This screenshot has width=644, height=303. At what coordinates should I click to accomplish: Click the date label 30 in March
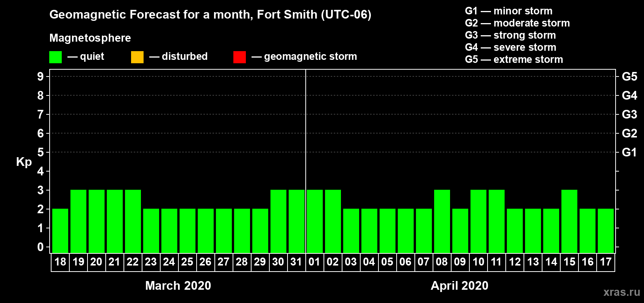[278, 262]
